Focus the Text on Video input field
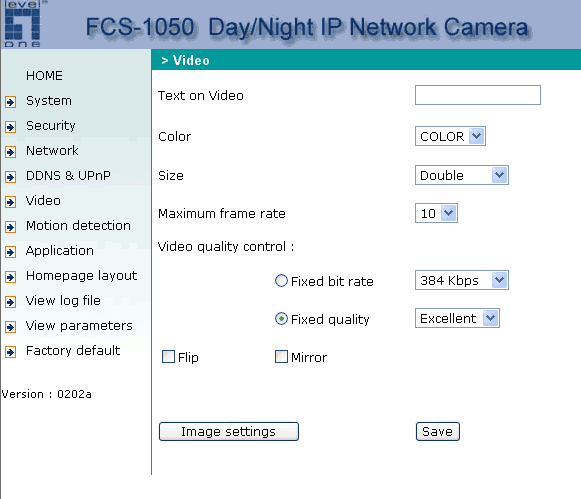This screenshot has height=499, width=581. 478,95
